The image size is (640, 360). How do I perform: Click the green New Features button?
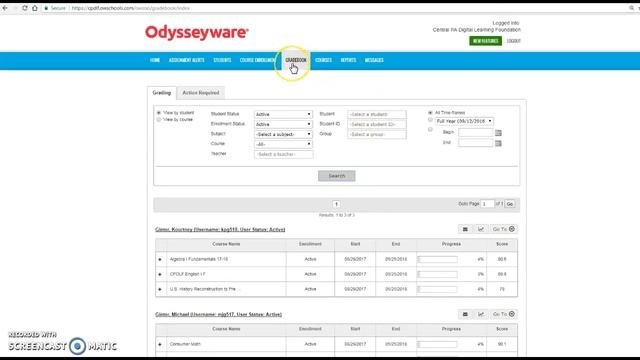point(485,41)
